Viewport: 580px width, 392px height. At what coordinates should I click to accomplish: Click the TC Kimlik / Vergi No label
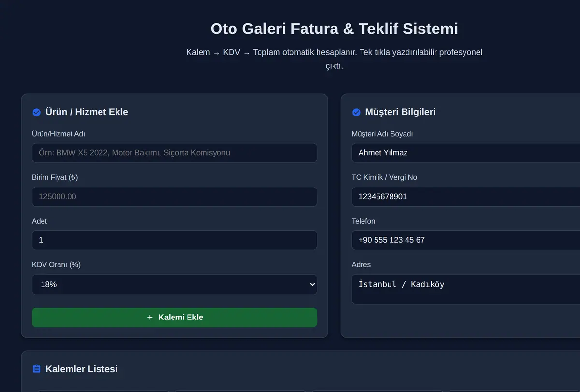click(x=384, y=177)
